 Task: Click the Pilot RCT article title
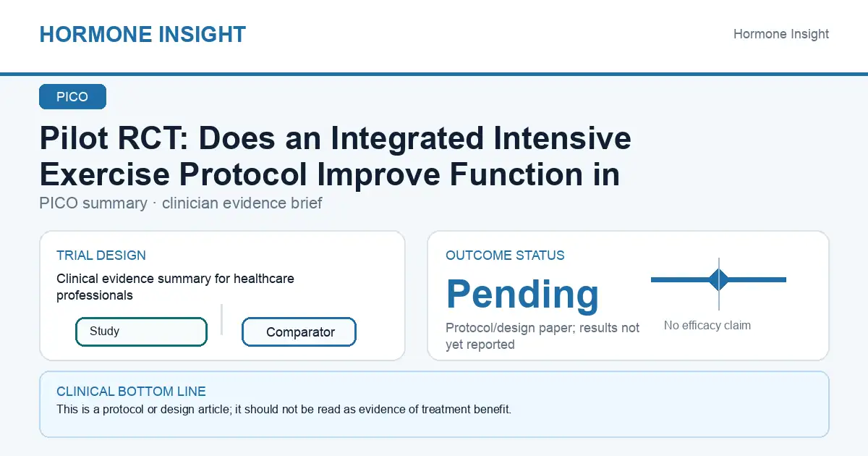(x=336, y=156)
